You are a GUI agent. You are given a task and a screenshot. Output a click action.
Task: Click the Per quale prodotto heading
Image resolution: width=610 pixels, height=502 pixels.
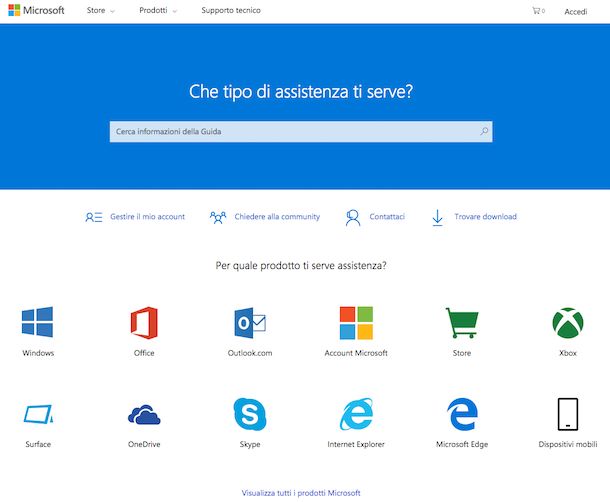pos(301,266)
